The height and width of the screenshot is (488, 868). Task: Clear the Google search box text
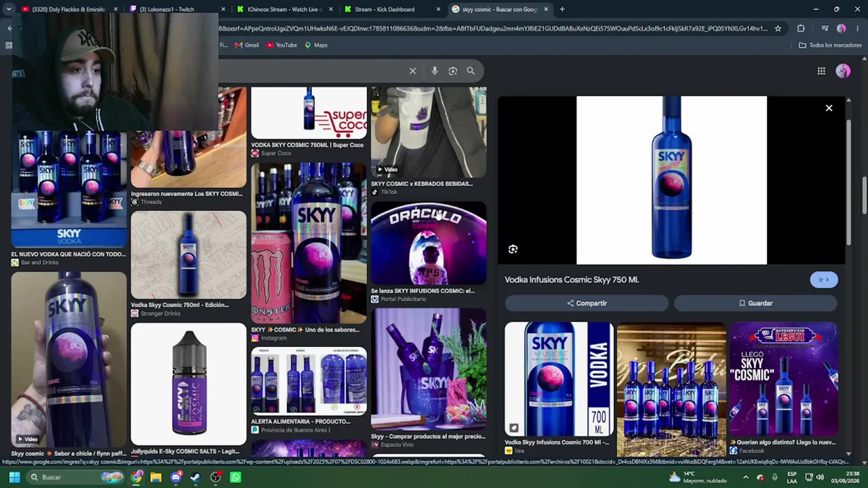(412, 70)
